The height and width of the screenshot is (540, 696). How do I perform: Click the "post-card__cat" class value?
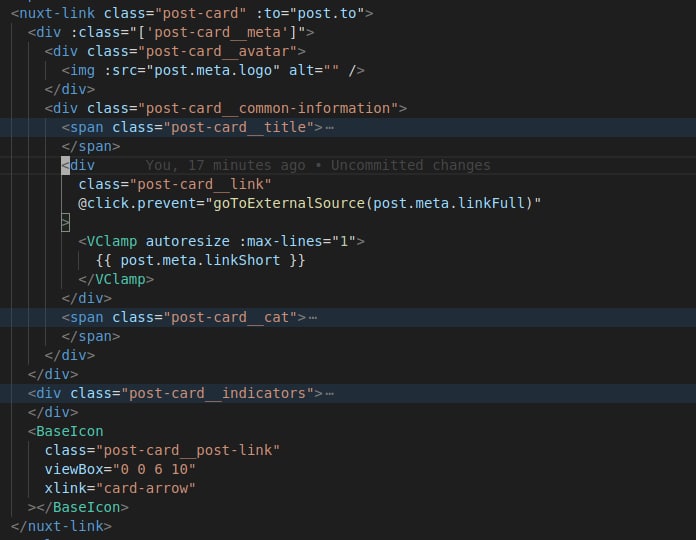coord(230,318)
